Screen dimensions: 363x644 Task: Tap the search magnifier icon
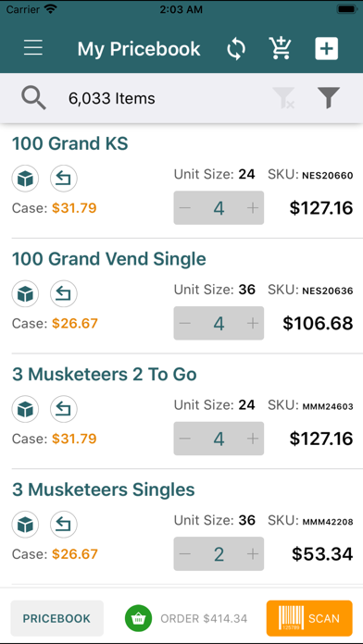tap(33, 99)
